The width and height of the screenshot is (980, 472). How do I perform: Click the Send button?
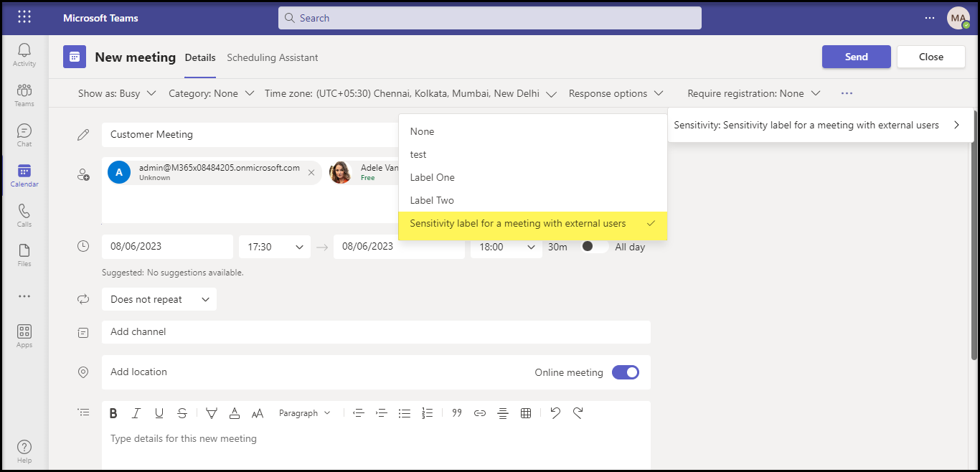(856, 57)
